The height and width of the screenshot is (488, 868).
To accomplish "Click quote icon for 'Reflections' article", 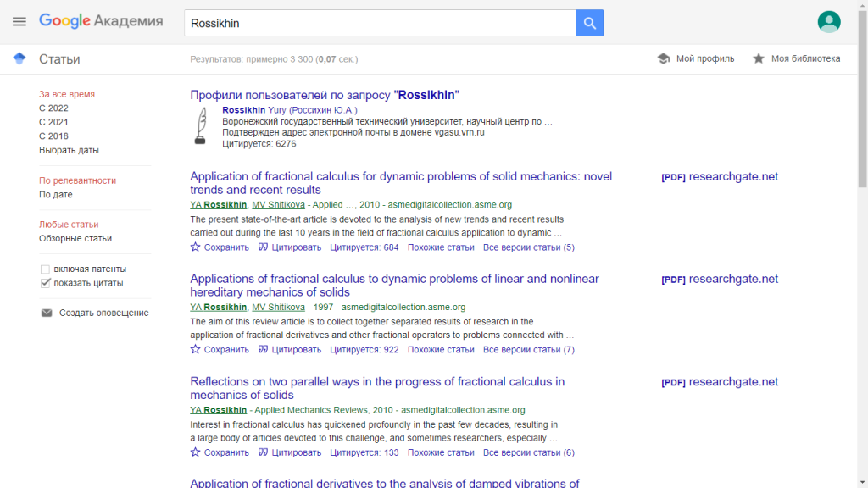I will tap(263, 452).
